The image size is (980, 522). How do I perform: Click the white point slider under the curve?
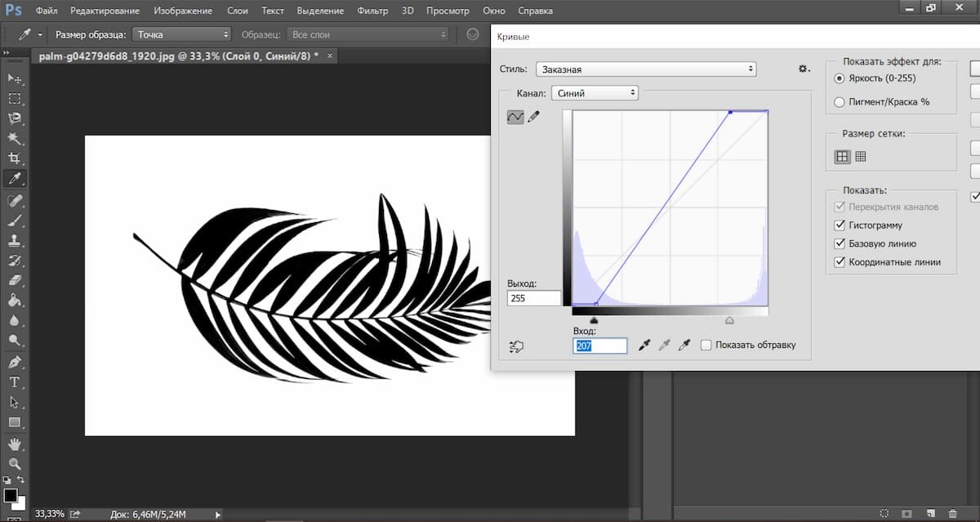[x=729, y=321]
